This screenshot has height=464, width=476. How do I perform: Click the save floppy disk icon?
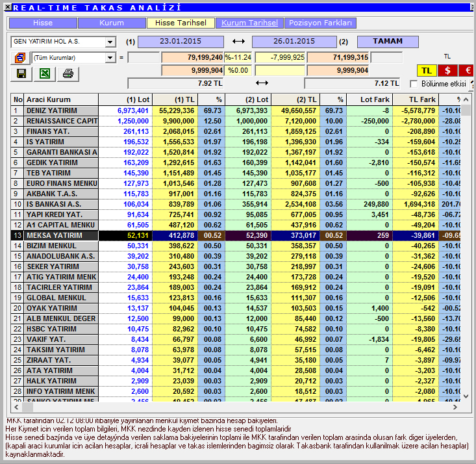pyautogui.click(x=21, y=74)
